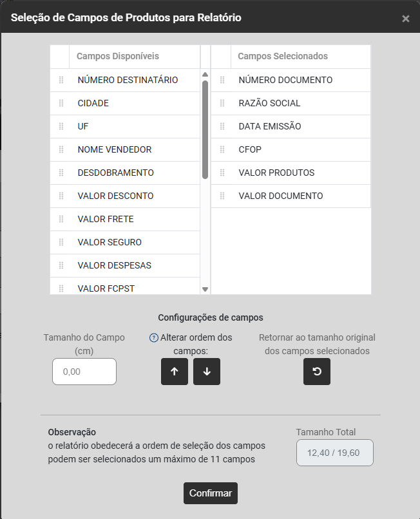Click drag handle of CFOP field

click(x=222, y=149)
